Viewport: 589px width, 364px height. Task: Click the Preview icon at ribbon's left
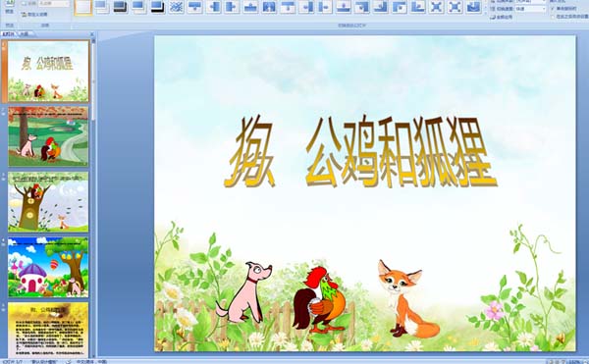click(10, 7)
